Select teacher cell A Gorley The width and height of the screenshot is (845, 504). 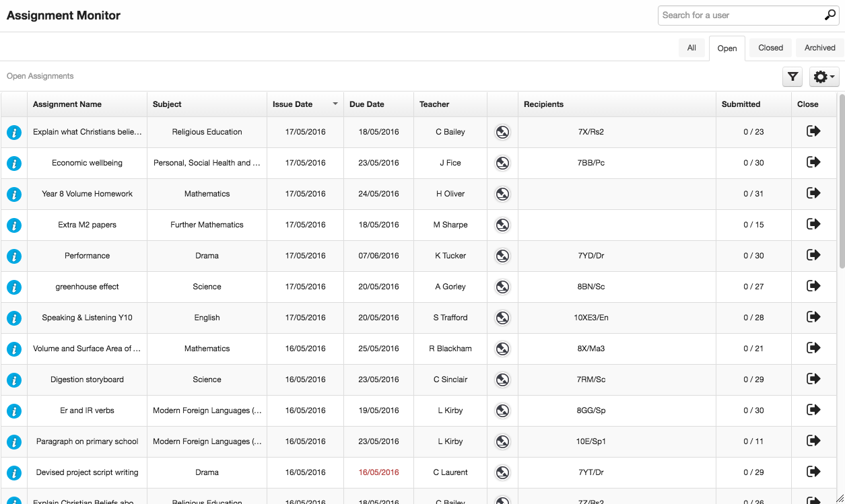(x=450, y=287)
